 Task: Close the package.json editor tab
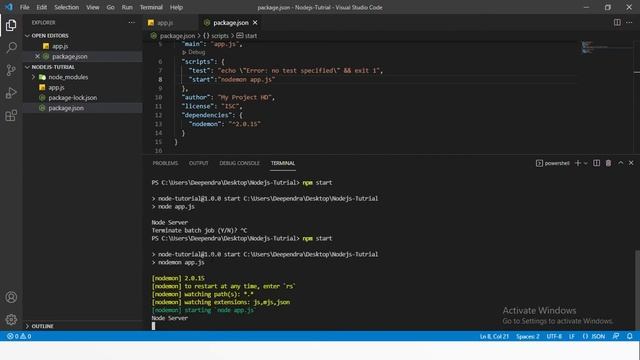255,22
